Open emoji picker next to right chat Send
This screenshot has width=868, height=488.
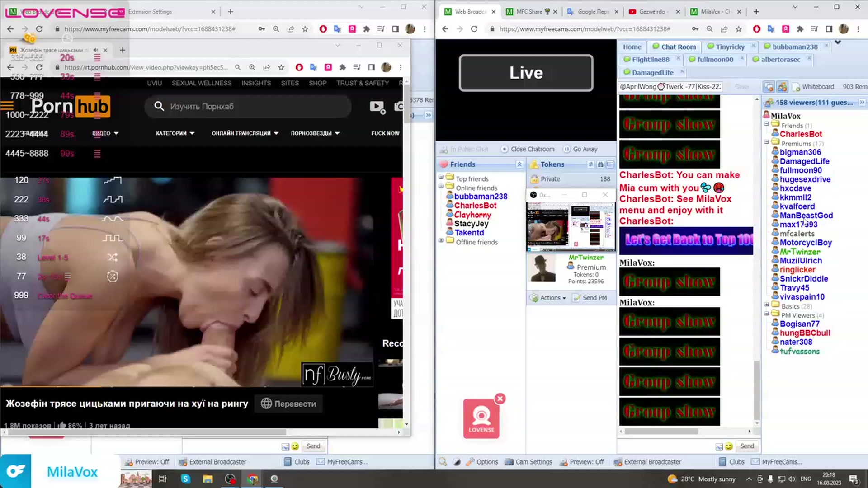click(729, 446)
